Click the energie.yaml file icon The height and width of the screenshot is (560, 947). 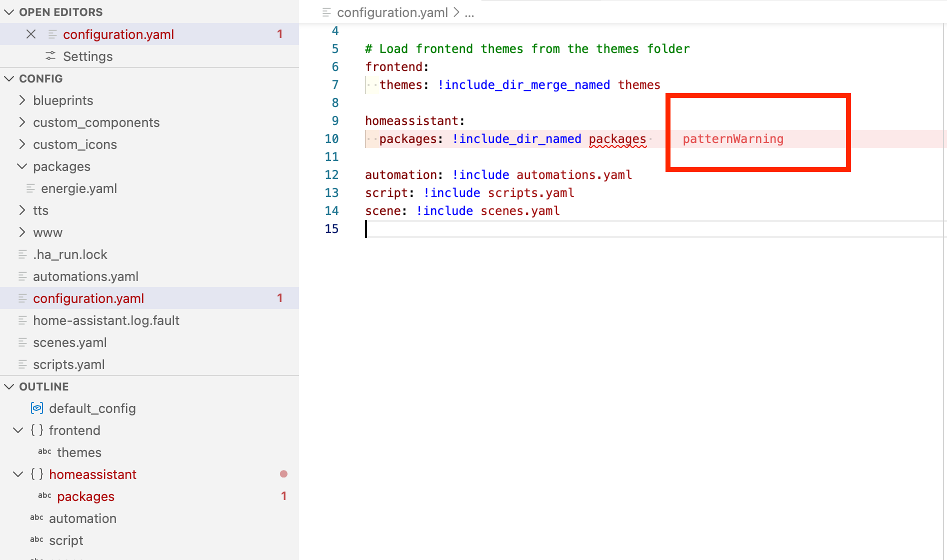pos(30,188)
